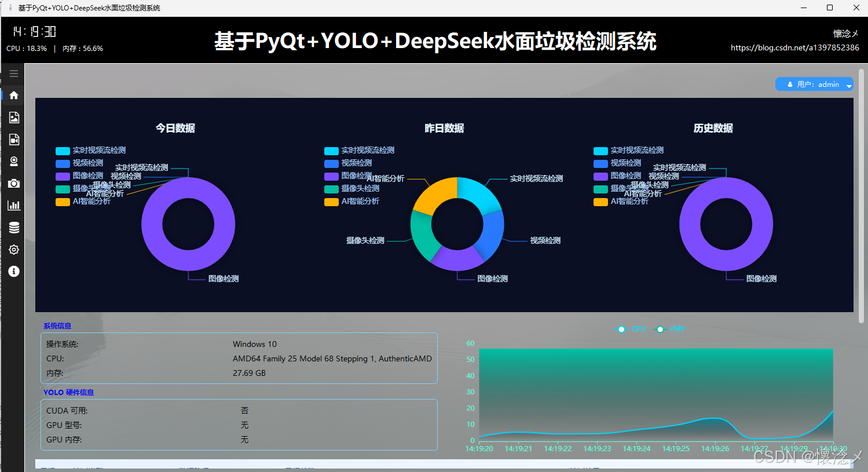The width and height of the screenshot is (868, 472).
Task: Click the author name 懷淰メ in the header
Action: (x=846, y=34)
